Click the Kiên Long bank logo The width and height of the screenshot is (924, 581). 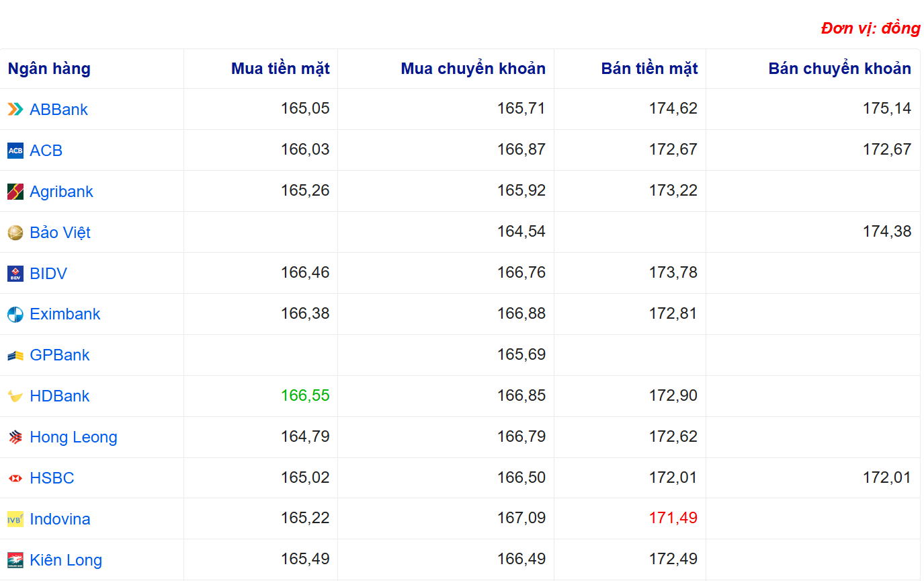(x=15, y=560)
